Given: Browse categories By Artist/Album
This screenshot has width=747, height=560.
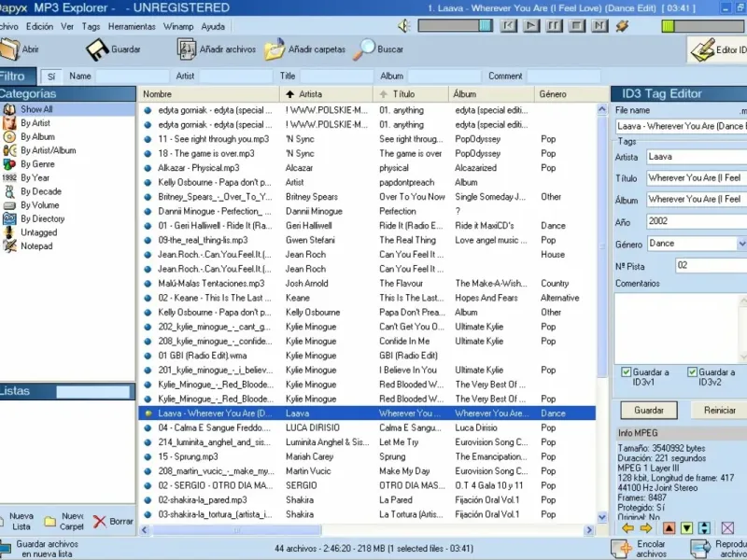Looking at the screenshot, I should (x=49, y=150).
